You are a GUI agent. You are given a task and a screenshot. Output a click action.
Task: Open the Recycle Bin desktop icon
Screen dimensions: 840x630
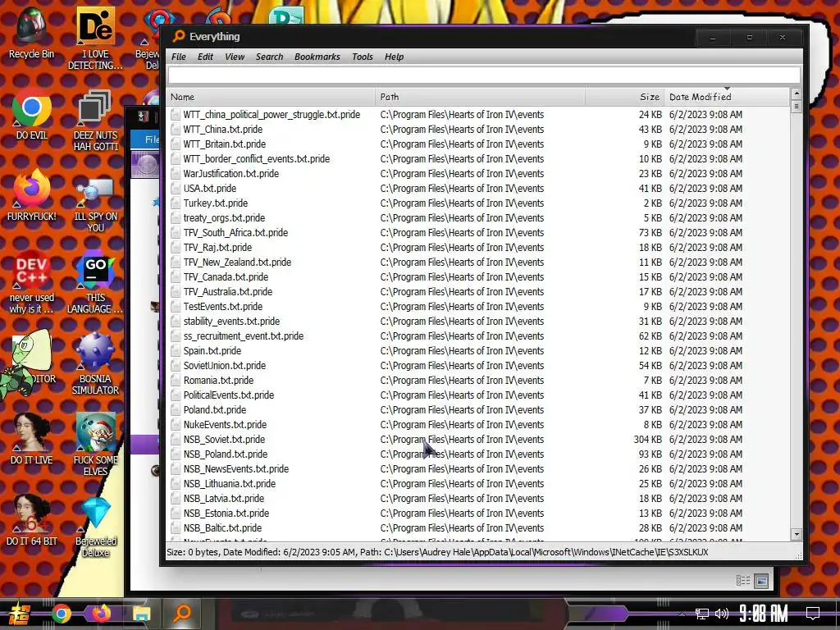point(32,34)
